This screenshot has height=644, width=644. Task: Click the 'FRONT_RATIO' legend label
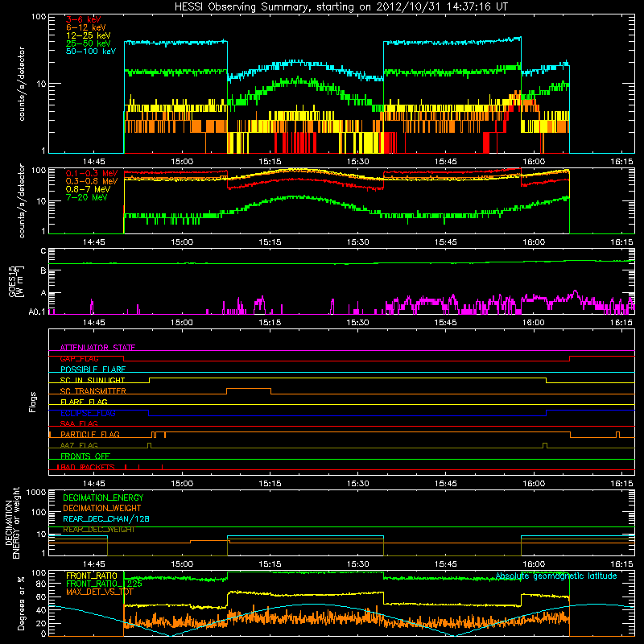(x=92, y=576)
